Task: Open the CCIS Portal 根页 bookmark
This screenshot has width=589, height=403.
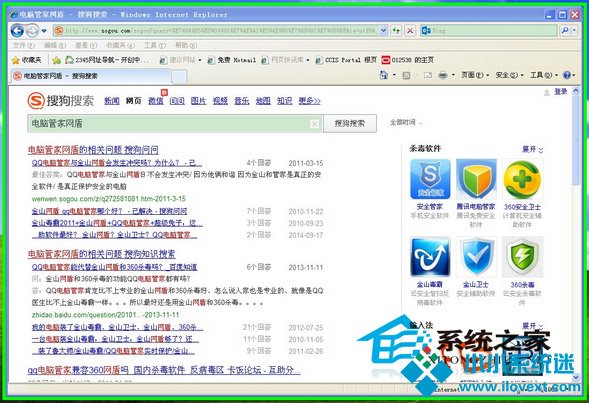Action: point(346,60)
